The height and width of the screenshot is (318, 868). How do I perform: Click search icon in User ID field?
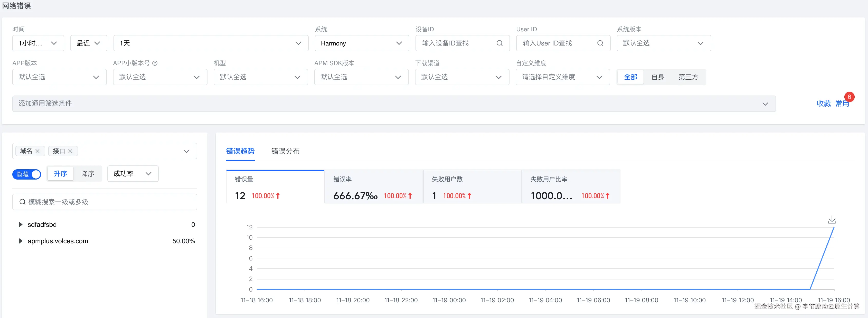pos(600,43)
